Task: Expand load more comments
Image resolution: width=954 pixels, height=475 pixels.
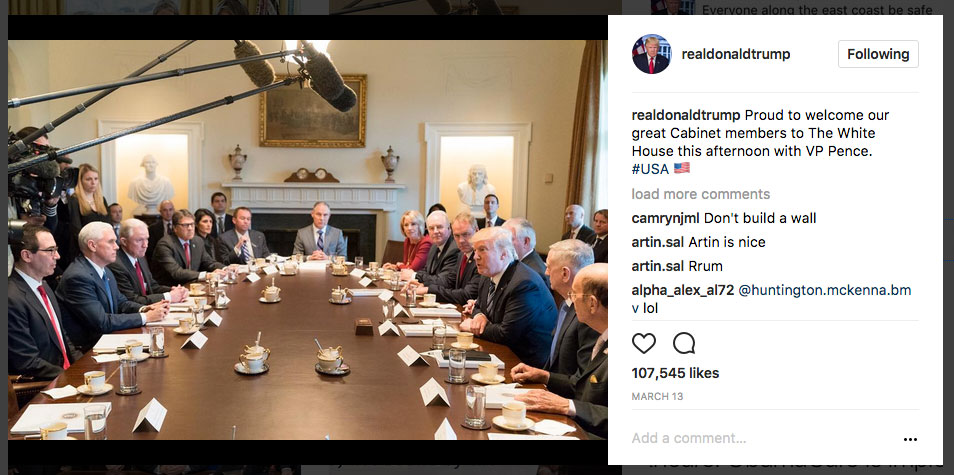Action: pyautogui.click(x=701, y=194)
